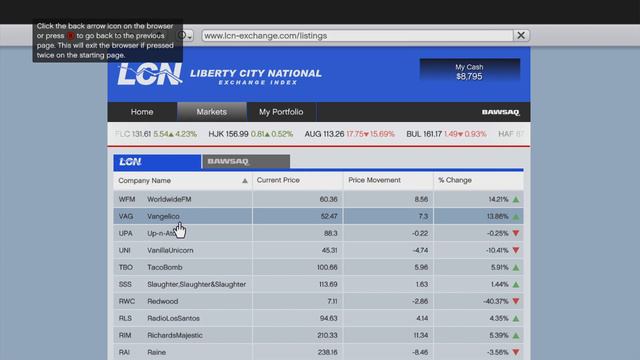Click green up arrow for RichardsMajestic
This screenshot has height=360, width=640.
tap(516, 336)
